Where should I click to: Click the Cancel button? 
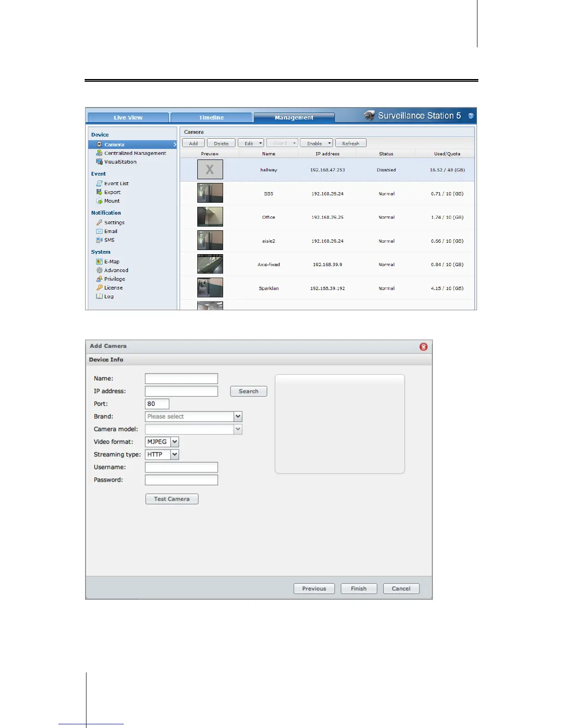point(401,589)
